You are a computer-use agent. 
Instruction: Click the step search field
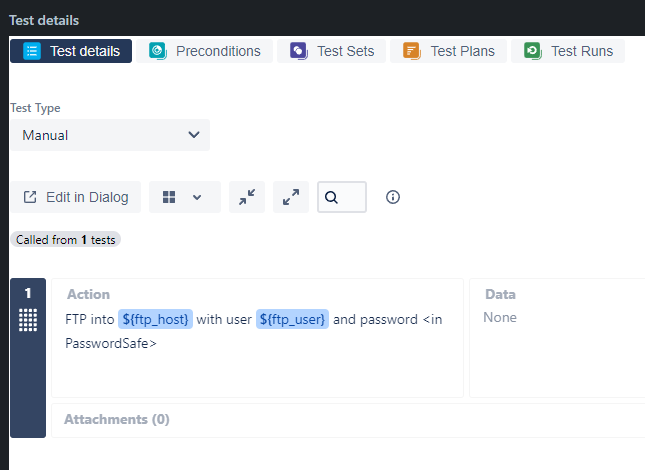[x=342, y=197]
